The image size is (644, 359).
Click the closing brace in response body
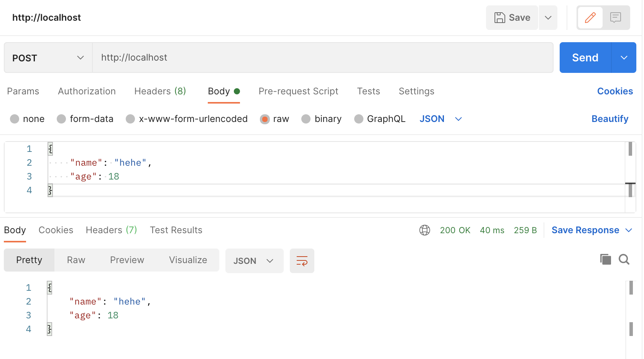pyautogui.click(x=49, y=329)
